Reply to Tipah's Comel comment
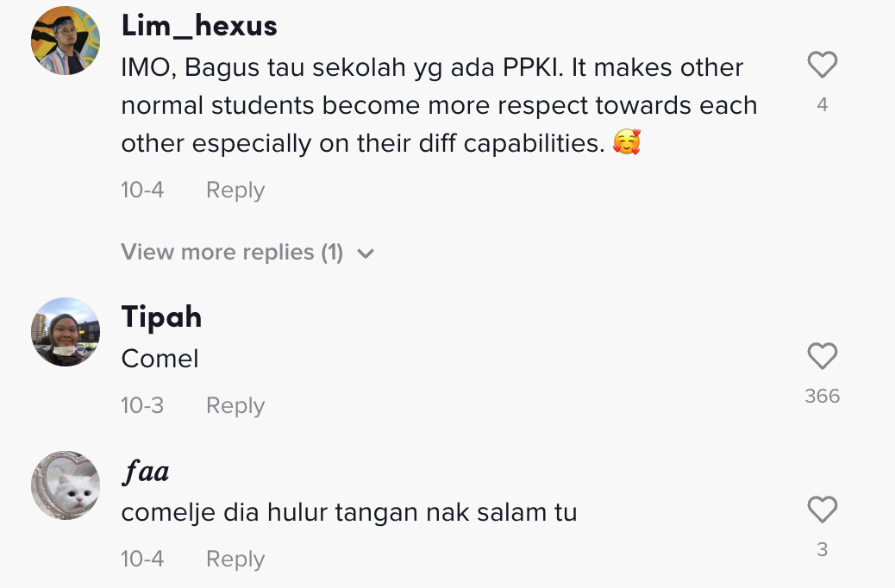The height and width of the screenshot is (588, 895). pyautogui.click(x=235, y=406)
